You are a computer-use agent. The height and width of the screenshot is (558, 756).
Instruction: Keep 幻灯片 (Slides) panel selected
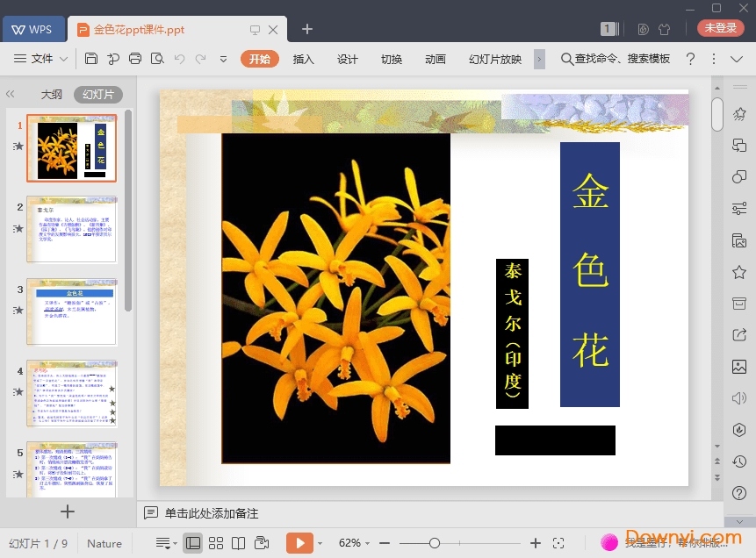[x=97, y=94]
